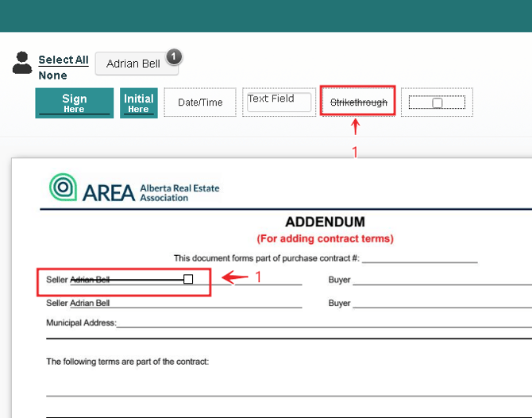The width and height of the screenshot is (532, 418).
Task: Click the purchase contract number blank line
Action: click(419, 258)
